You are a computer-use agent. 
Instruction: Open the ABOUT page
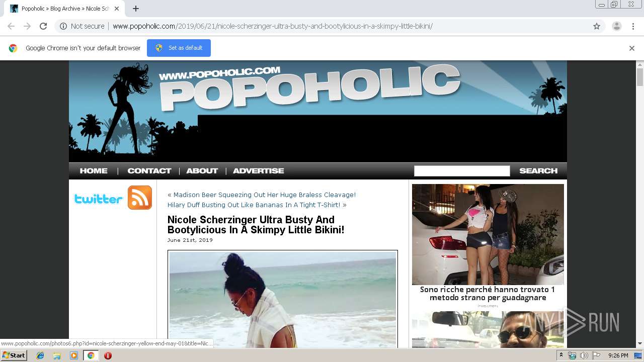click(202, 171)
